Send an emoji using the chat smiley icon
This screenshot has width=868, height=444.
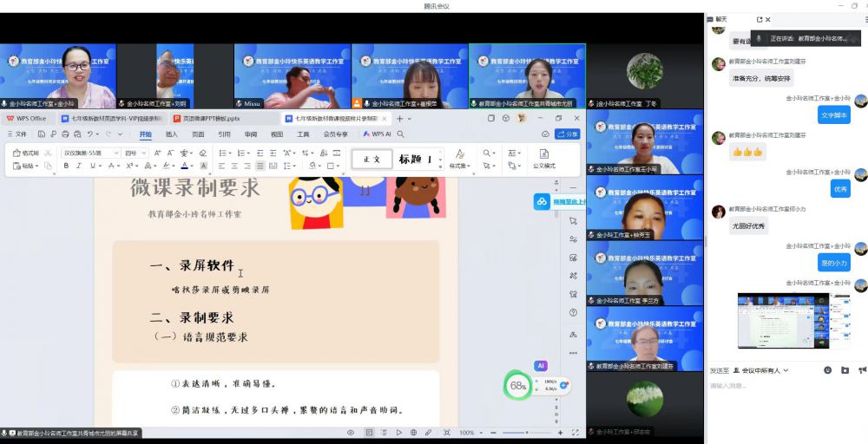click(x=828, y=370)
